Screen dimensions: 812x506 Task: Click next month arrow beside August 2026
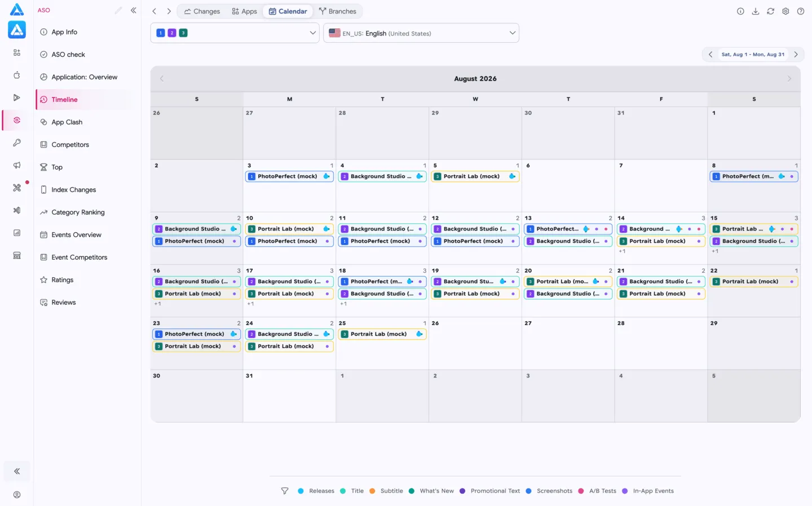coord(789,79)
